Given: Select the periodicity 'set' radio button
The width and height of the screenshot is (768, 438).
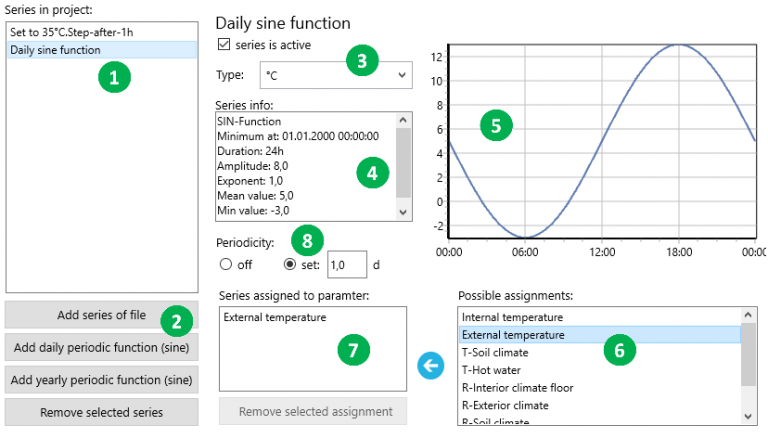Looking at the screenshot, I should (292, 265).
